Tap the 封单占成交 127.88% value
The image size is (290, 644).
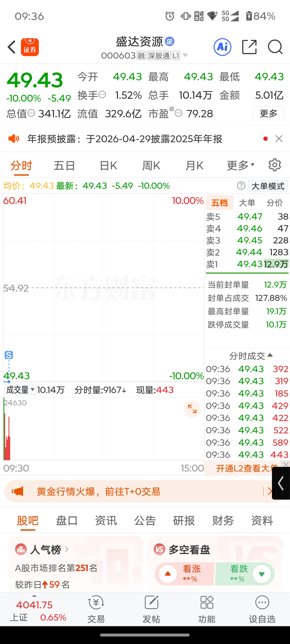pyautogui.click(x=271, y=298)
